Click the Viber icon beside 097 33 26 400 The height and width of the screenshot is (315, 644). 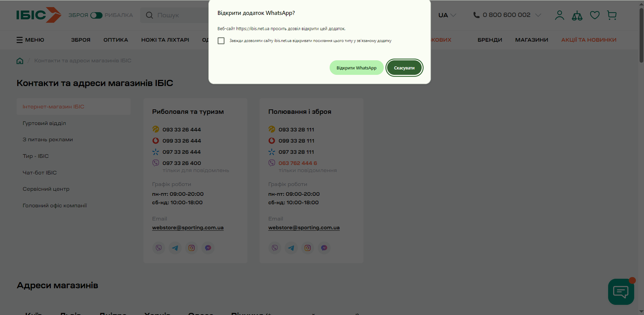pos(156,163)
